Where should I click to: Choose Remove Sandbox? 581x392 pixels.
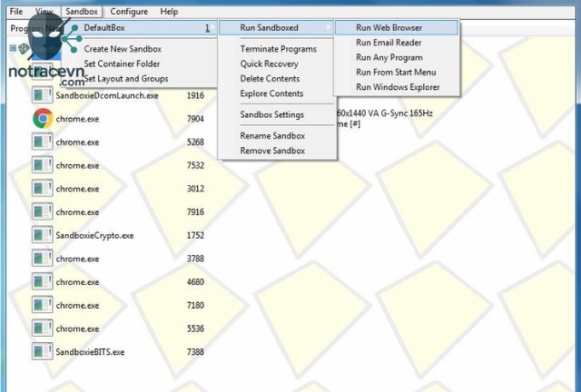click(x=272, y=151)
